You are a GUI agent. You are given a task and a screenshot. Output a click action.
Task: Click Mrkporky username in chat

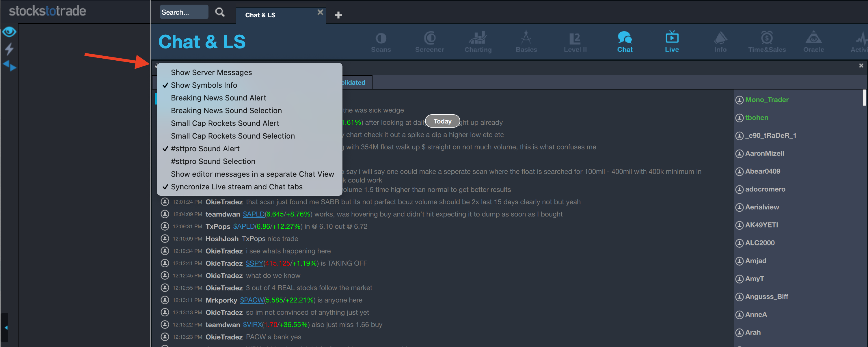pos(221,300)
